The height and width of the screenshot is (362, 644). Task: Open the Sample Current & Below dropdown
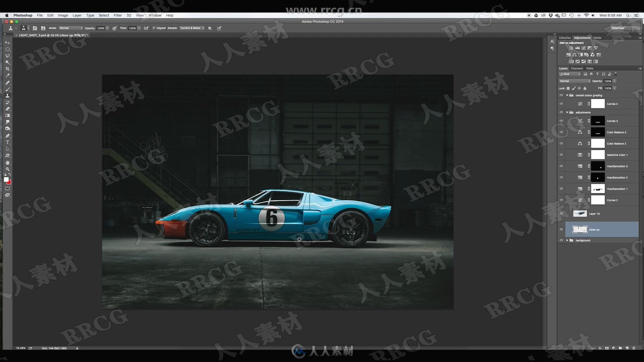[192, 28]
